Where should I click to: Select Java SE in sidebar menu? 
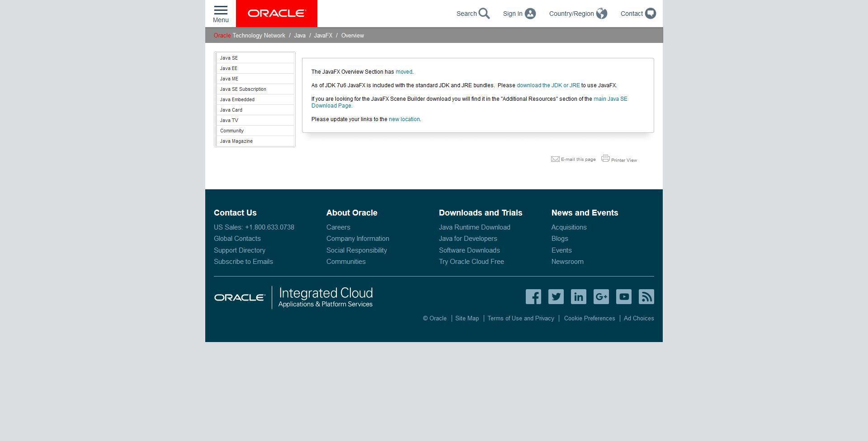(255, 58)
